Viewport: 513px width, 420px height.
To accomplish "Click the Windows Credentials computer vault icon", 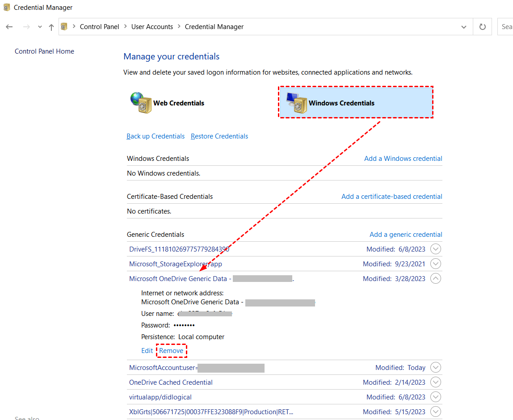I will (296, 102).
